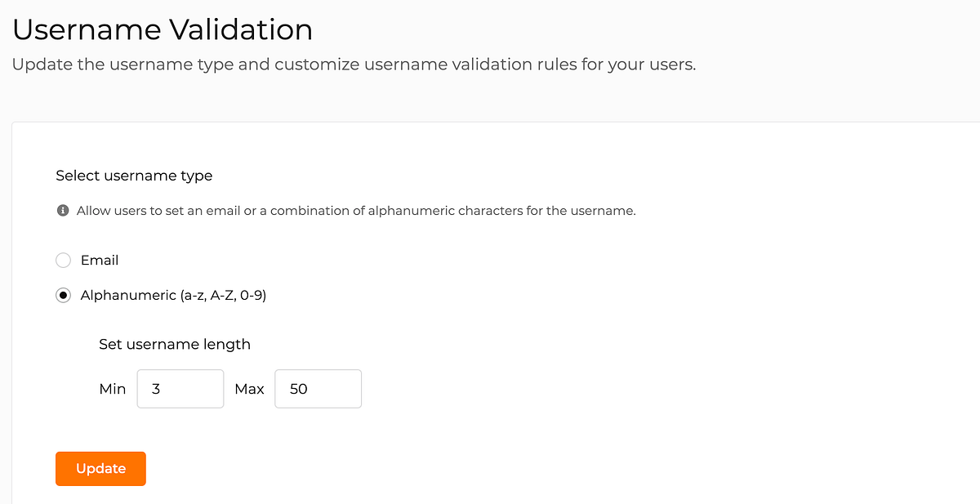This screenshot has height=504, width=980.
Task: Click the Username Validation page heading
Action: (162, 29)
